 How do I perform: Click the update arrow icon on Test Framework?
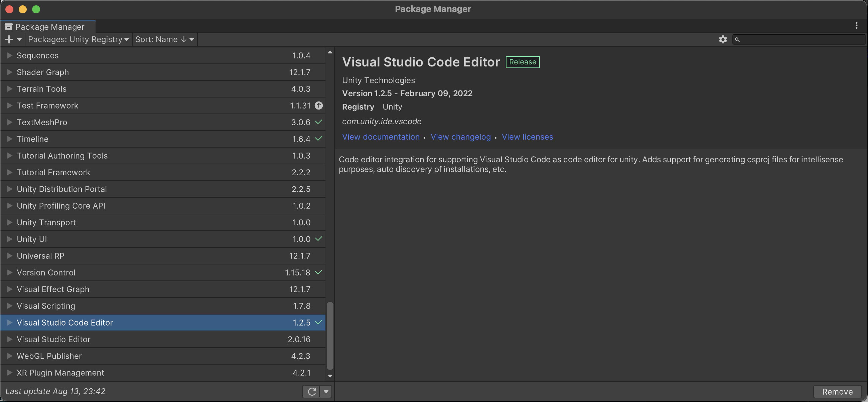(x=319, y=106)
